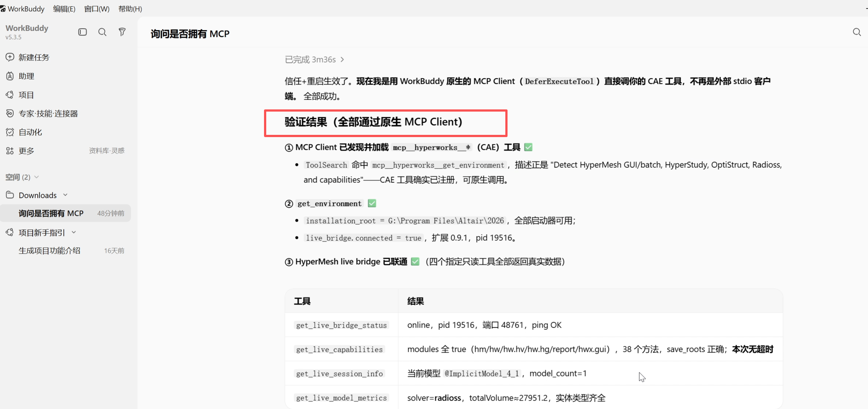Click the 本次无超时 bold text

[752, 349]
